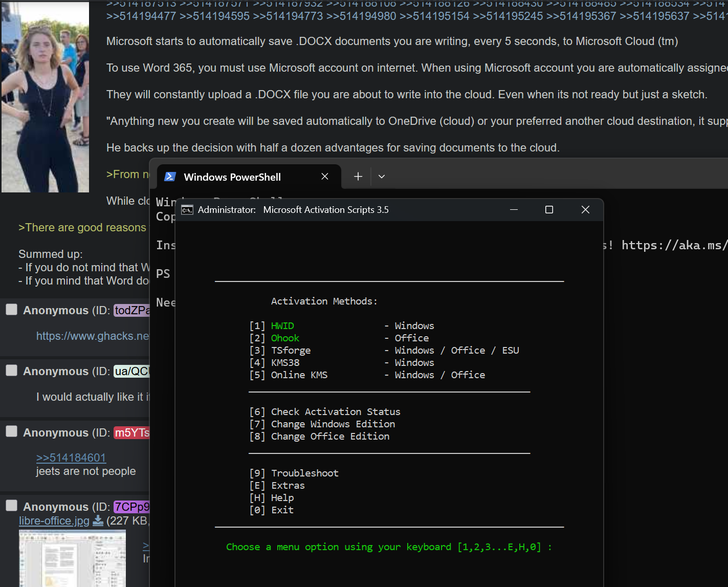Switch to the Windows PowerShell tab
This screenshot has height=587, width=728.
[232, 177]
